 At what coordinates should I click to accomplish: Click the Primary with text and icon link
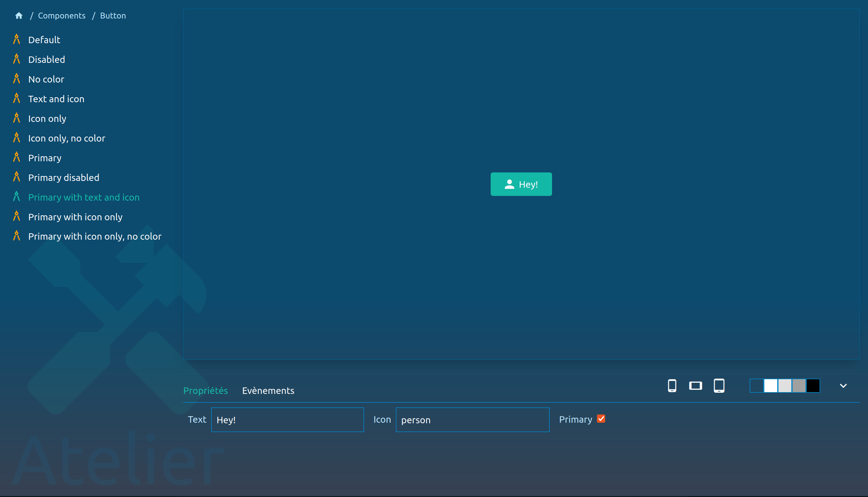pos(84,197)
